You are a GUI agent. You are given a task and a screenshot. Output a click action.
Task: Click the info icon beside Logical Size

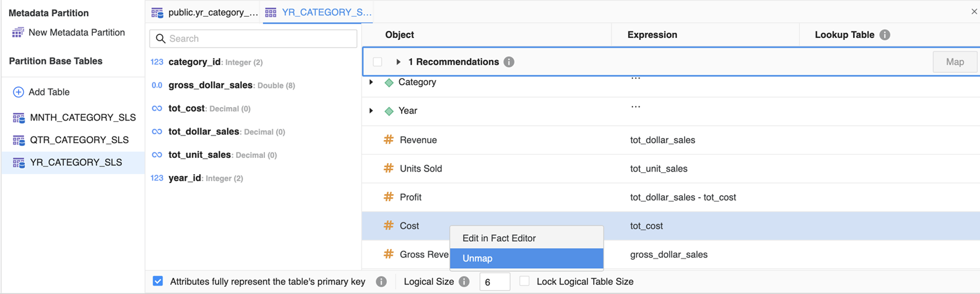[x=464, y=282]
